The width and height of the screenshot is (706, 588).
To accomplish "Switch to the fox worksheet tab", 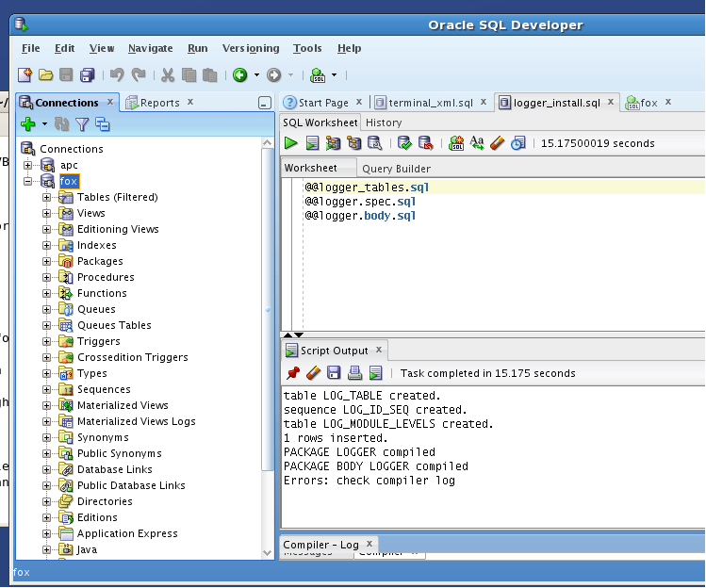I will 649,103.
